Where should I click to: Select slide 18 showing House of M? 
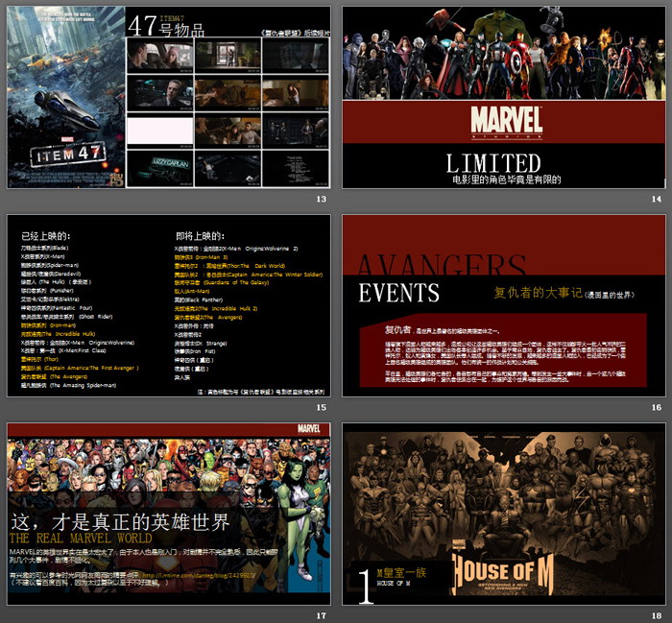(x=504, y=514)
